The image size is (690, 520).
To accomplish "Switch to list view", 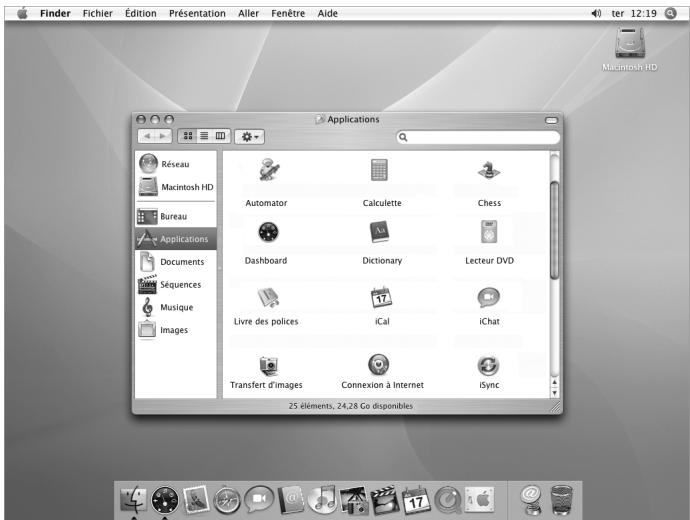I will [204, 136].
